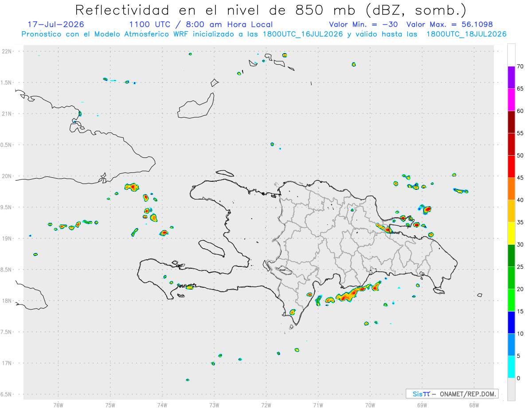Click the '22N' latitude label

(8, 51)
